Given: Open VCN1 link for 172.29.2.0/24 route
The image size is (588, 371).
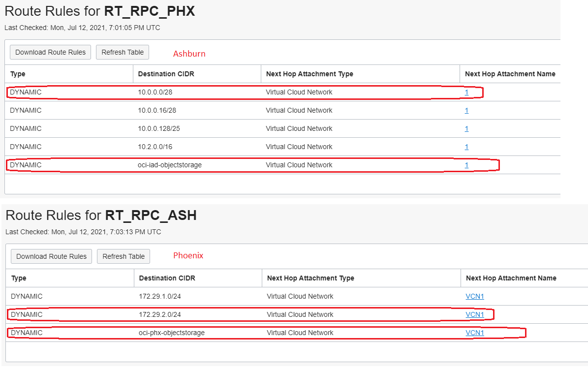Looking at the screenshot, I should (x=475, y=315).
